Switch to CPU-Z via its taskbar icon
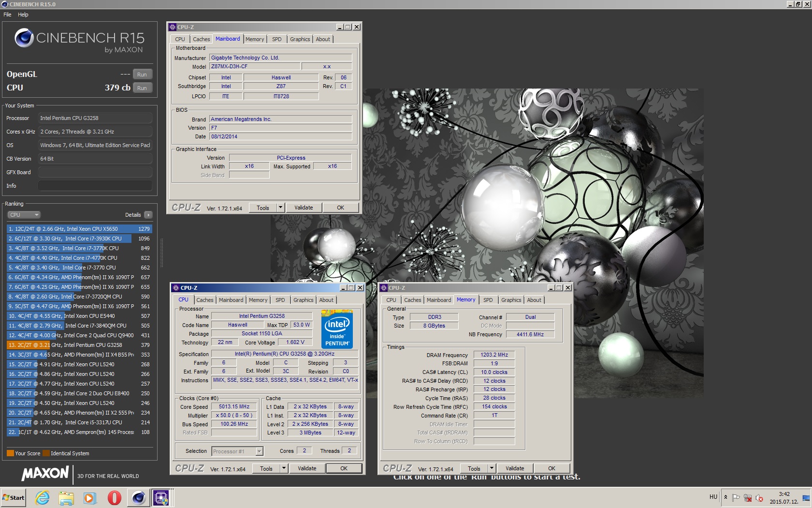 click(161, 497)
